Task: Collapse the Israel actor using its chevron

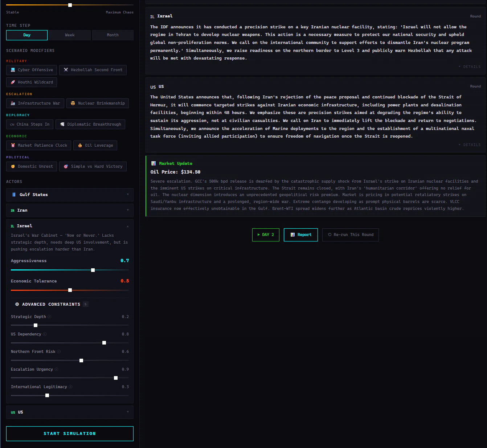Action: pos(128,226)
